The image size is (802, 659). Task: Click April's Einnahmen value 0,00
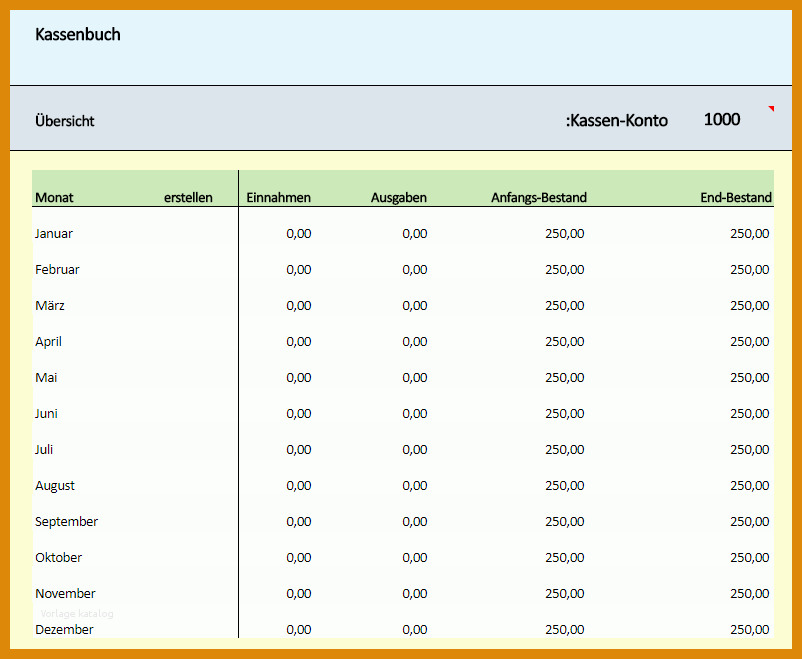[299, 342]
